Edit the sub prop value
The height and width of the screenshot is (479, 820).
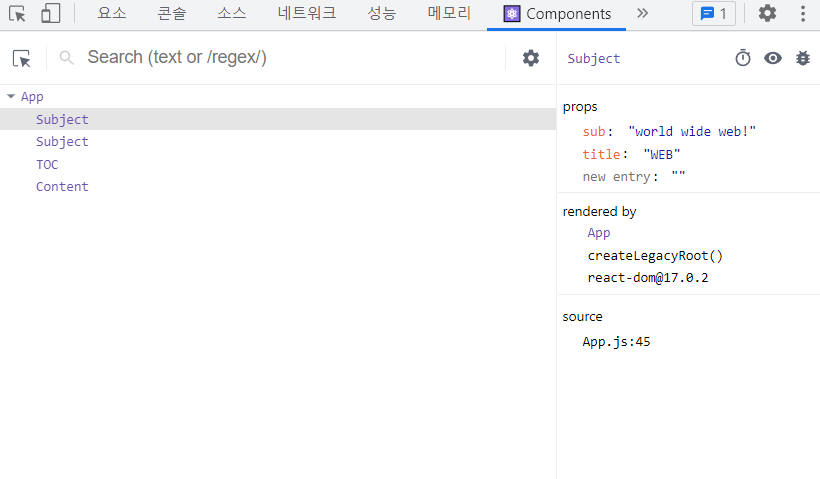click(x=692, y=132)
